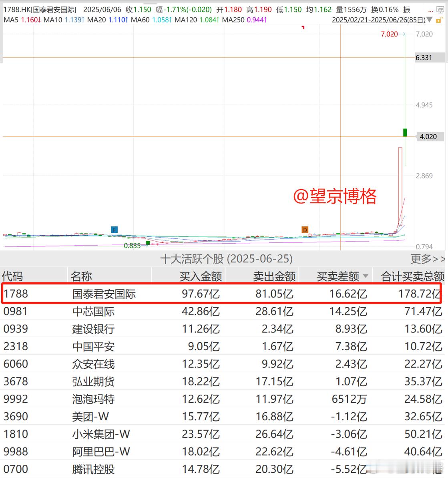Click the 16.62亿 net difference cell
Viewport: 448px width, 478px height.
348,294
